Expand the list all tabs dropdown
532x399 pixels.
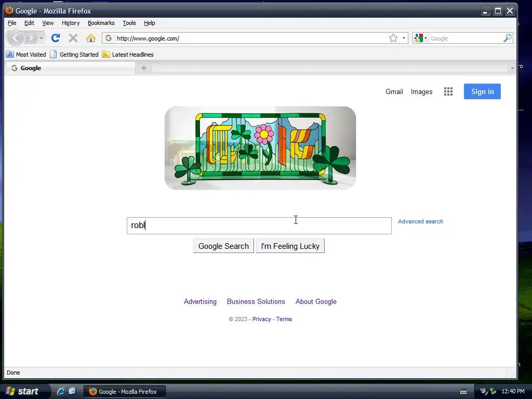512,68
